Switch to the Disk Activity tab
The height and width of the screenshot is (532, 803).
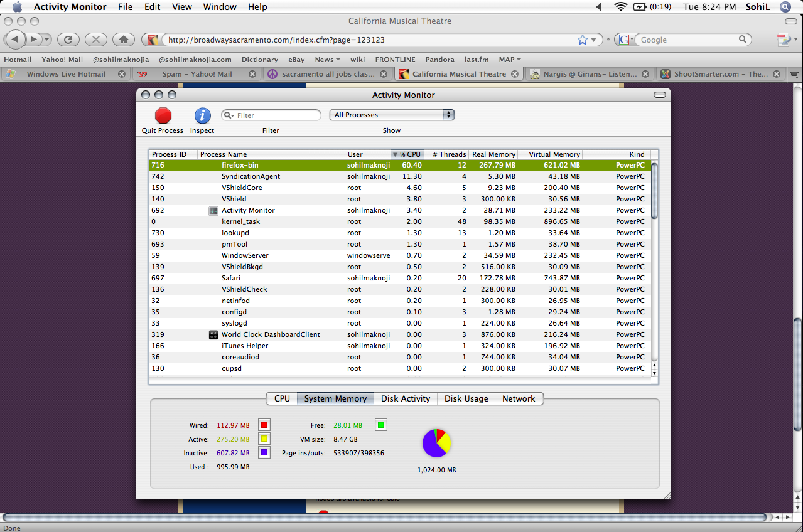[x=406, y=398]
